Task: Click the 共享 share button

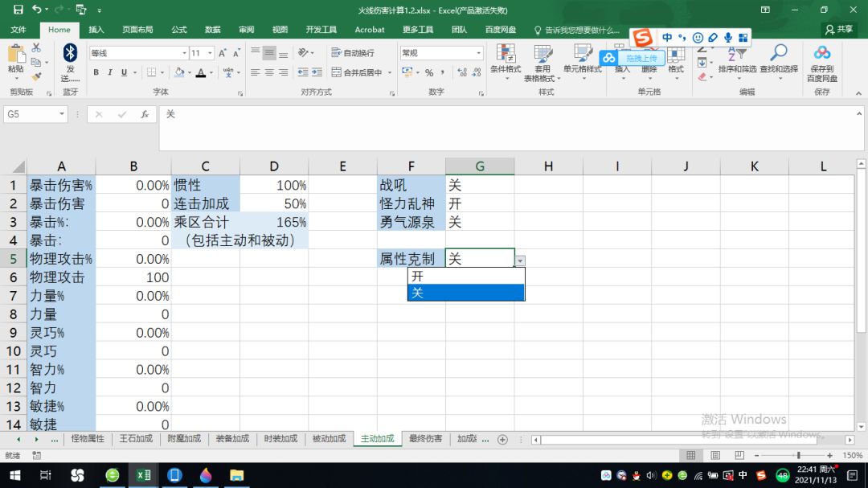Action: coord(839,30)
